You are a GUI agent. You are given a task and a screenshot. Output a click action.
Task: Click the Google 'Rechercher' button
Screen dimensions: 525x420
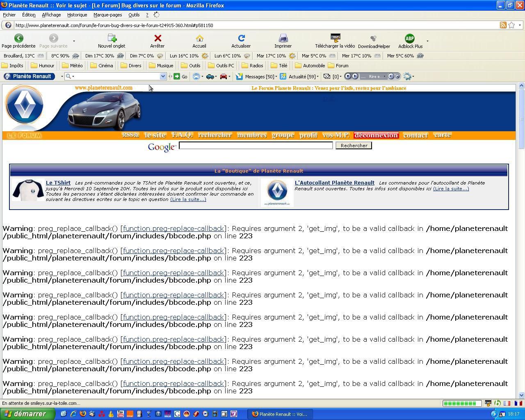pos(354,146)
